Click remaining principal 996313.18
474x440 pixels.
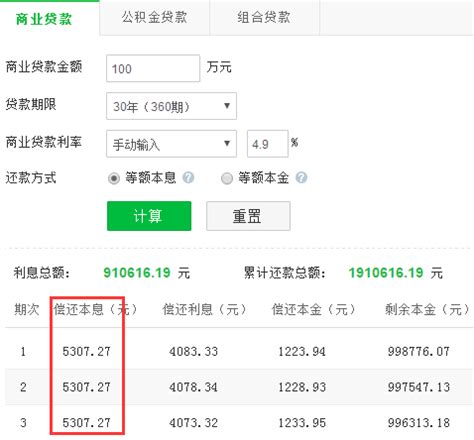pyautogui.click(x=419, y=423)
